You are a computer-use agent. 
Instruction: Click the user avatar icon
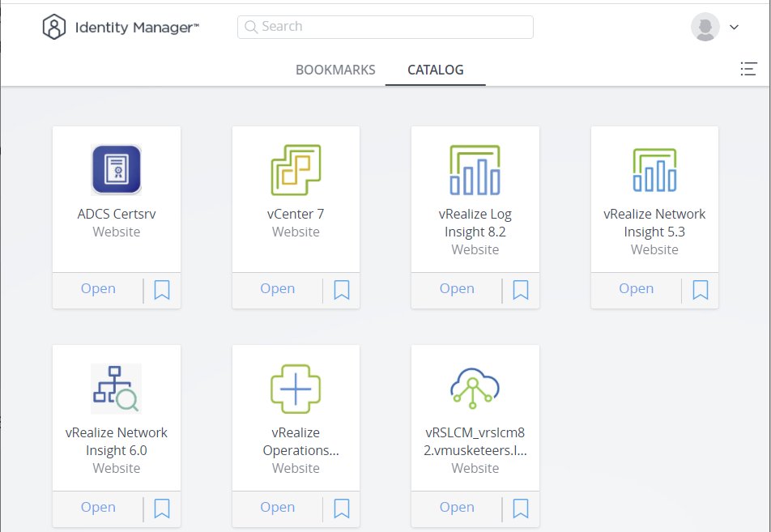click(x=705, y=27)
